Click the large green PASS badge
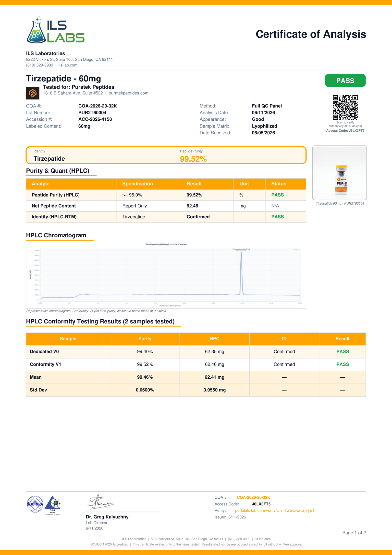 tap(345, 80)
